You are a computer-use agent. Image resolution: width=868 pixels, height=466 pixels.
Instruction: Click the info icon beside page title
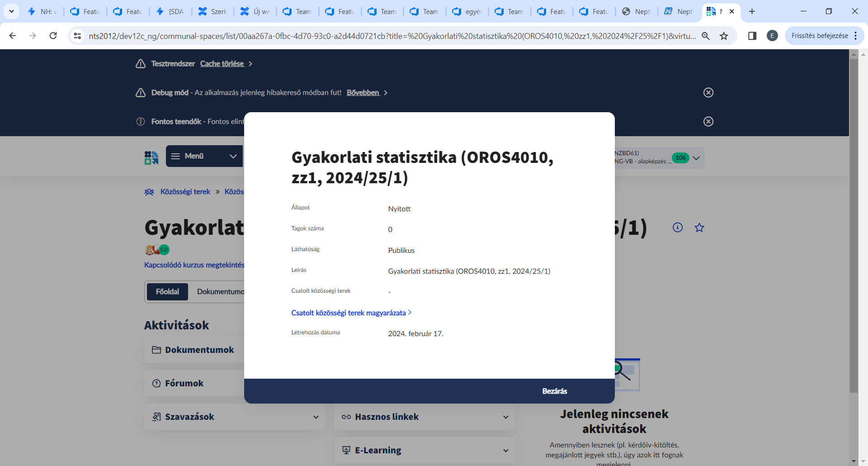coord(677,228)
